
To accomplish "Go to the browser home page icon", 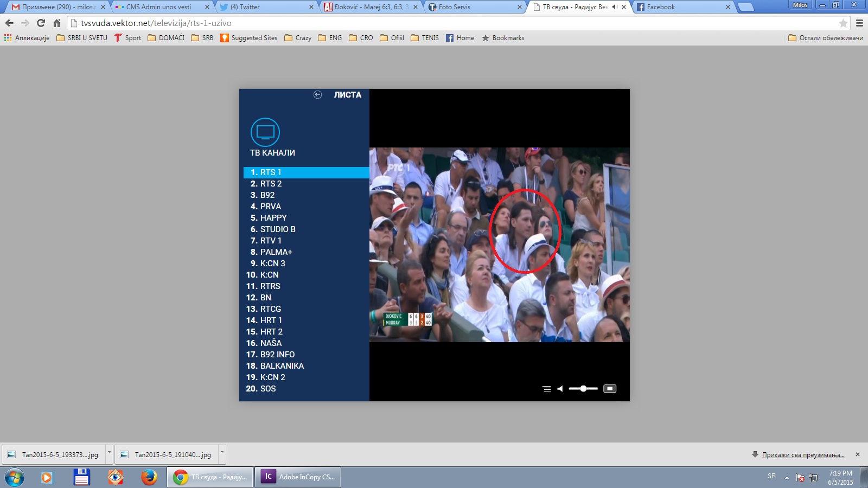I will (56, 23).
